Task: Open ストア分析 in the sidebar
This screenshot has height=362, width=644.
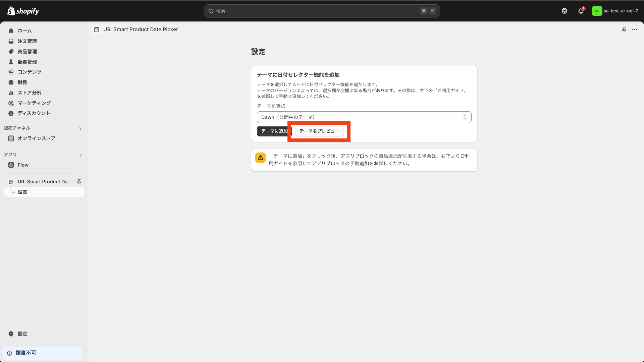Action: (x=30, y=93)
